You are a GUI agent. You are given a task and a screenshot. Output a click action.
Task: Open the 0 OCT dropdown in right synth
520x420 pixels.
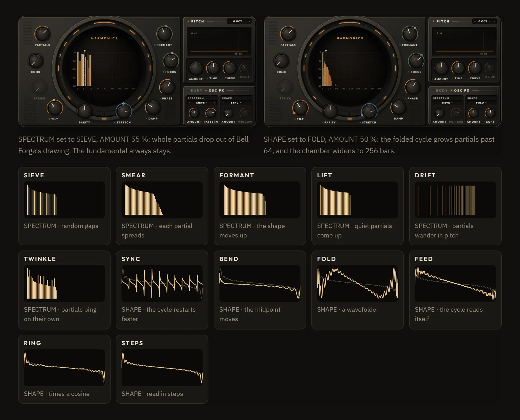pyautogui.click(x=484, y=21)
